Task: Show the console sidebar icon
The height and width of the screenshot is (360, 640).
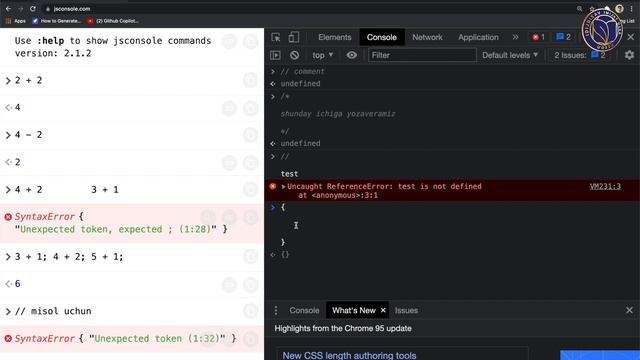Action: (276, 55)
